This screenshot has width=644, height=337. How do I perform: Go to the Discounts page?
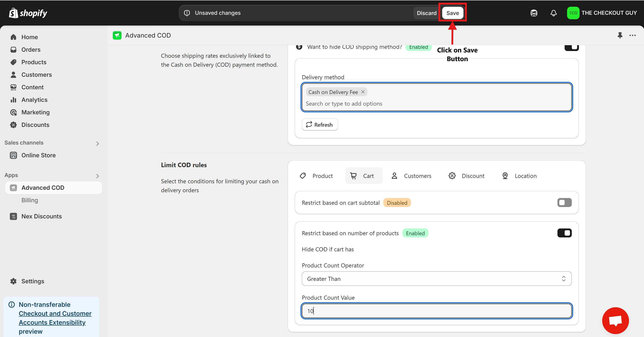coord(35,125)
